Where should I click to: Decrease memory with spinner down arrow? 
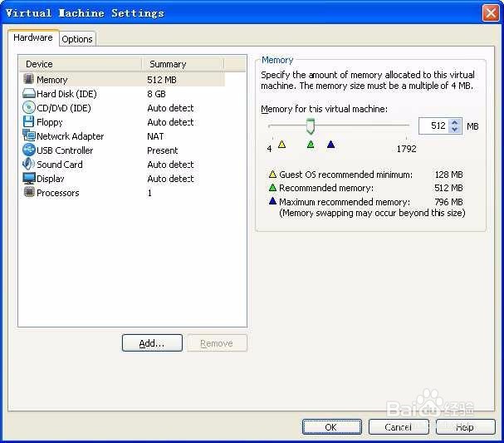click(x=454, y=130)
